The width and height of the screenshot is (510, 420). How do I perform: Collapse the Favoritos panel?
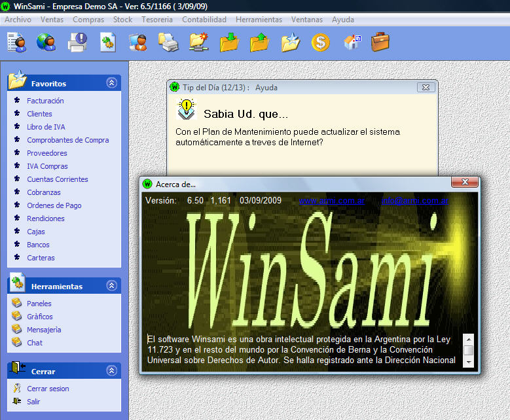point(111,83)
